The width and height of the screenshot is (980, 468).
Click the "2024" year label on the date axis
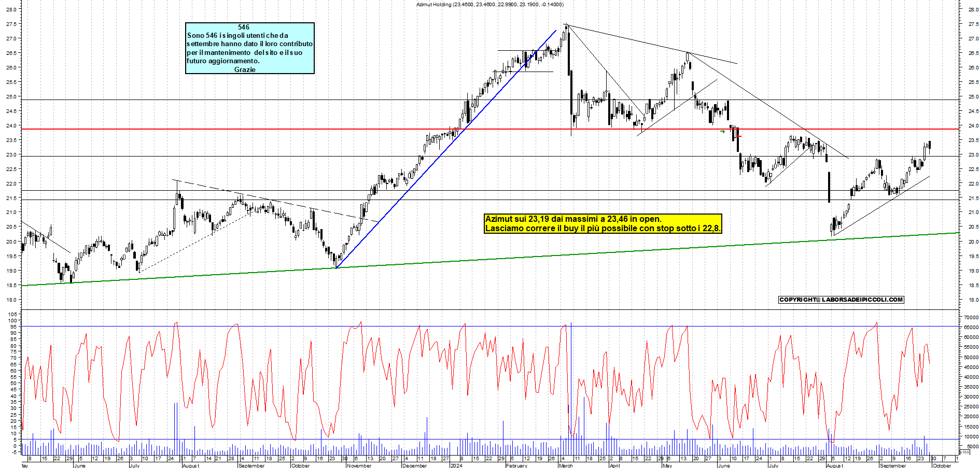[456, 465]
